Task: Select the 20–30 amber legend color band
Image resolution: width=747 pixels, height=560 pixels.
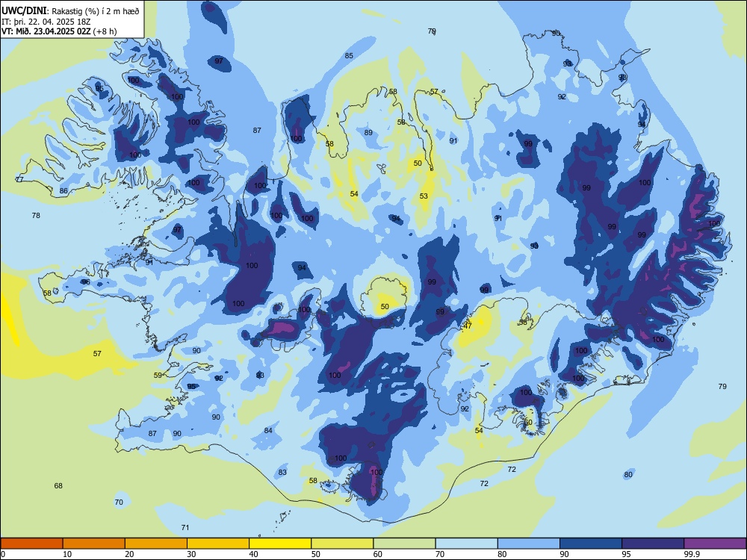Action: [x=156, y=544]
